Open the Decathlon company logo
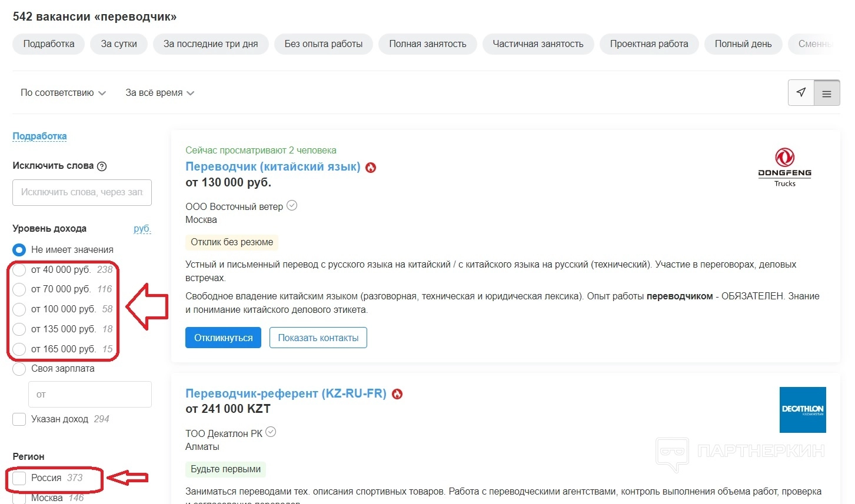Image resolution: width=855 pixels, height=504 pixels. [x=803, y=410]
